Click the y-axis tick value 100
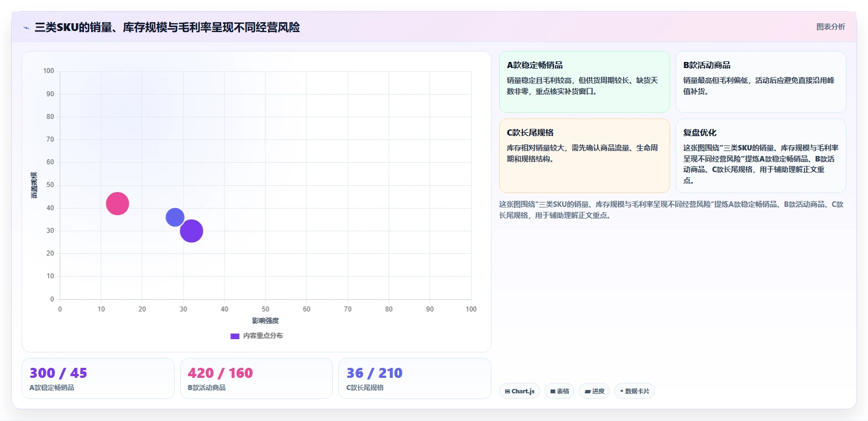Viewport: 868px width, 421px height. 49,71
